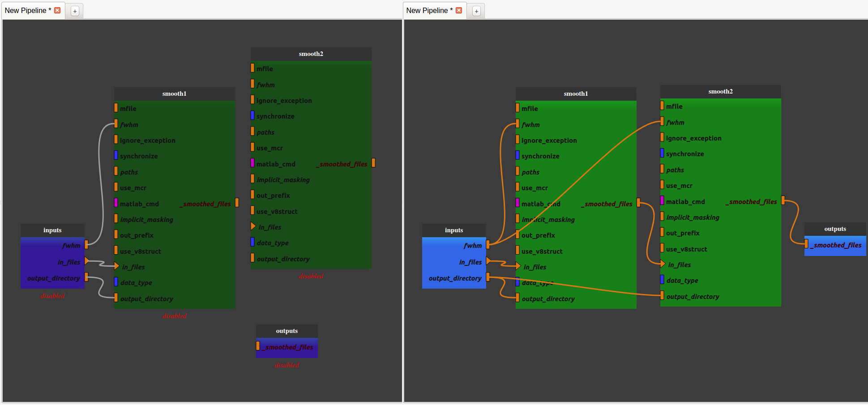
Task: Click the outputs node header in left pipeline
Action: tap(287, 331)
